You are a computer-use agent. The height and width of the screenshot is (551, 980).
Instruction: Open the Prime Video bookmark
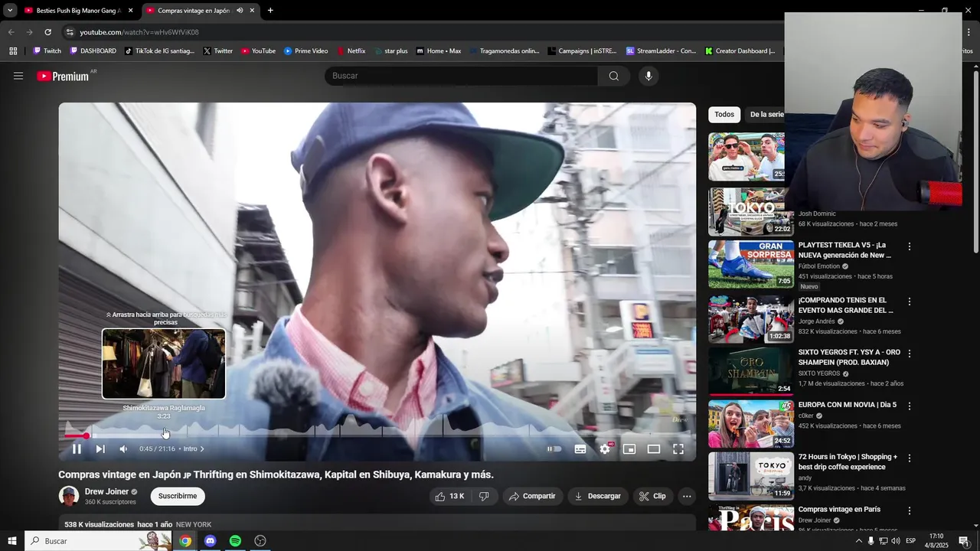point(305,51)
